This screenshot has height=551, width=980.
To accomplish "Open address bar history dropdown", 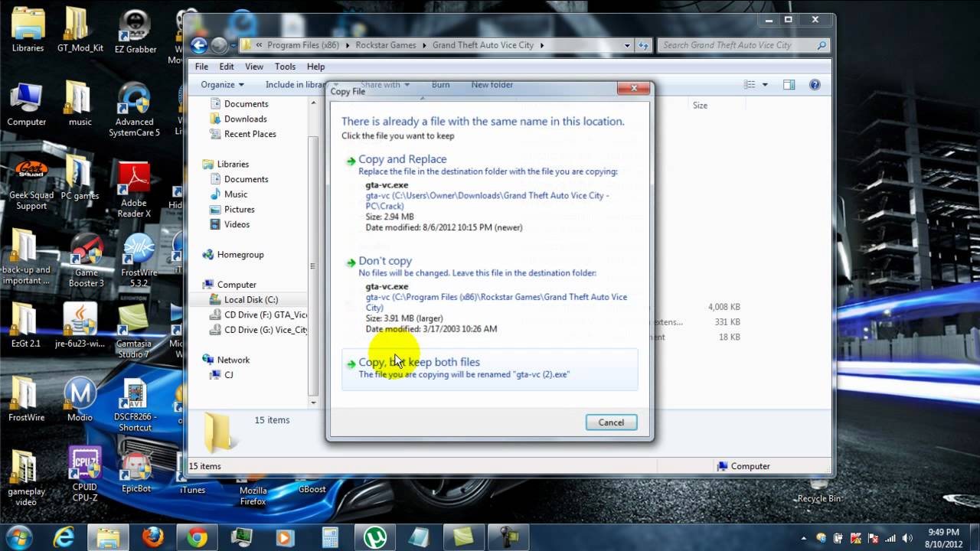I will point(628,45).
